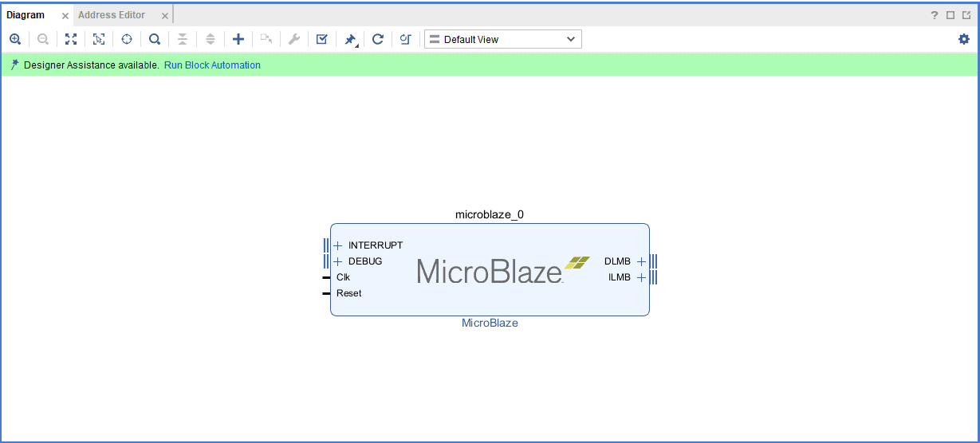Select the Diagram tab
980x443 pixels.
(26, 15)
